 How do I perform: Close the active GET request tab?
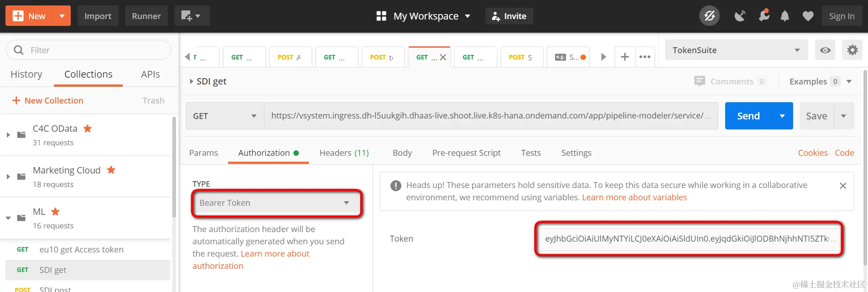[x=443, y=57]
